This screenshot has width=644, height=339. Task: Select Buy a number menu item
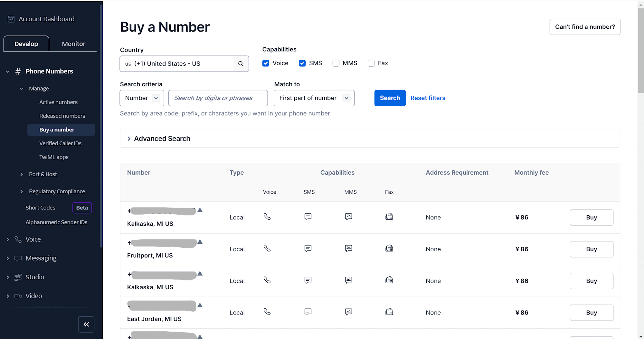(x=61, y=130)
